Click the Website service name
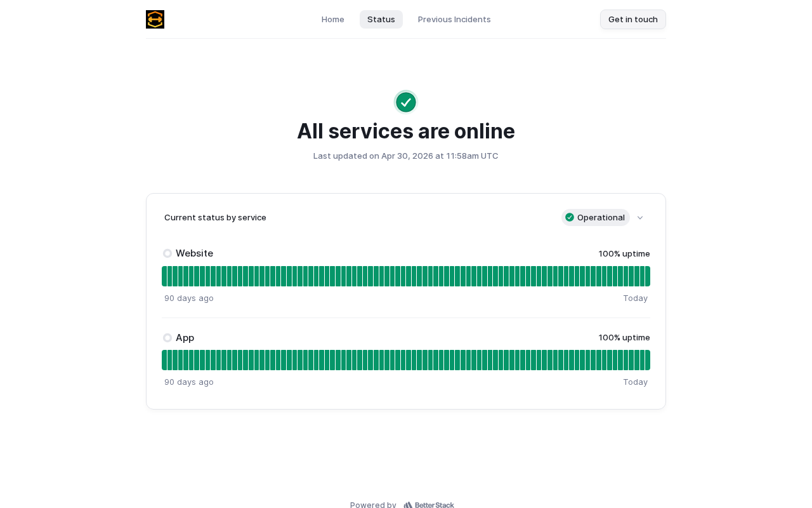 point(194,253)
